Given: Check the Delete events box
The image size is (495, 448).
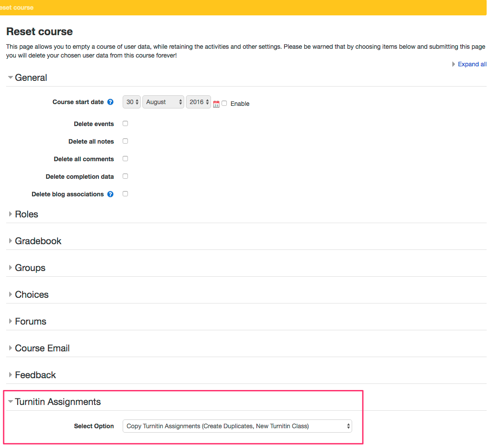Looking at the screenshot, I should point(125,123).
